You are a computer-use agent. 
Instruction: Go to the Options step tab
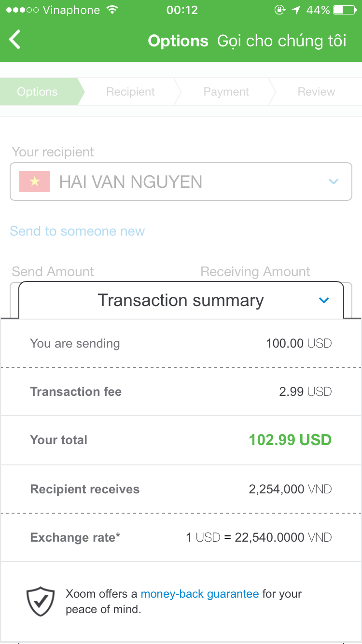(37, 92)
